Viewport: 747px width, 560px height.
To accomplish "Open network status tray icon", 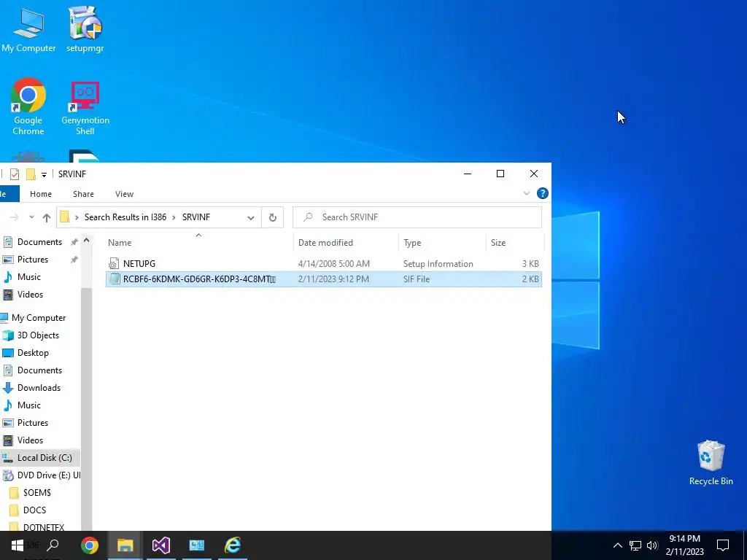I will [x=635, y=545].
